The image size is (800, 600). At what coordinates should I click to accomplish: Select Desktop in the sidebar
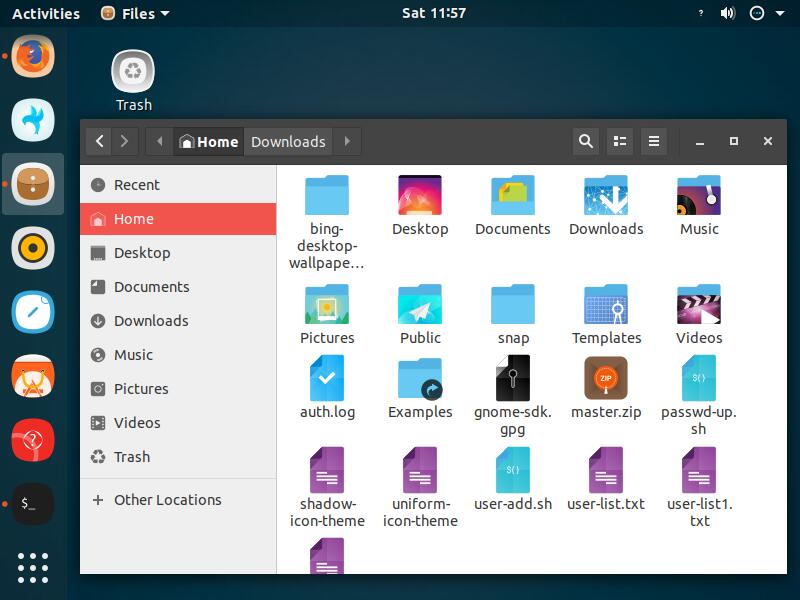click(178, 253)
